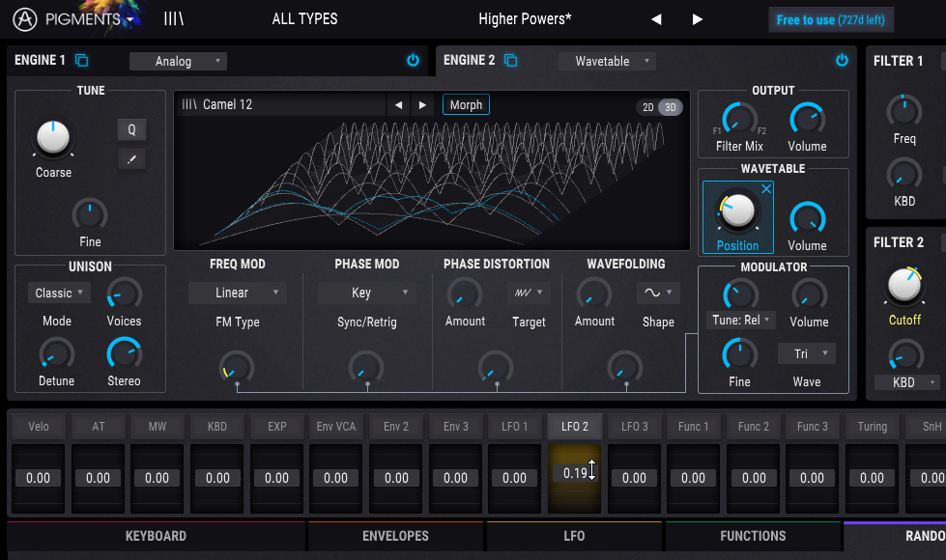Click the Camel 12 wavetable name
The image size is (946, 560).
(x=227, y=104)
